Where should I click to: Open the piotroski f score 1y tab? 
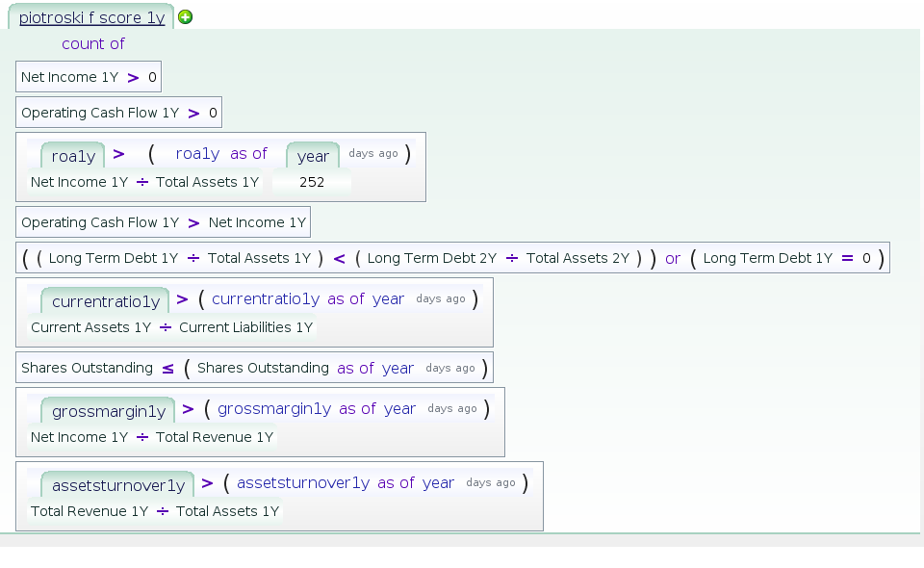point(91,17)
